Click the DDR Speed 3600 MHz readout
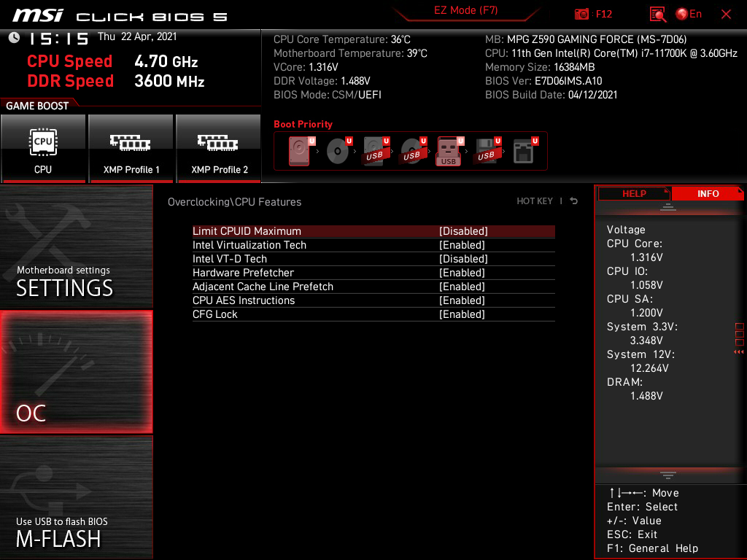 pos(116,80)
